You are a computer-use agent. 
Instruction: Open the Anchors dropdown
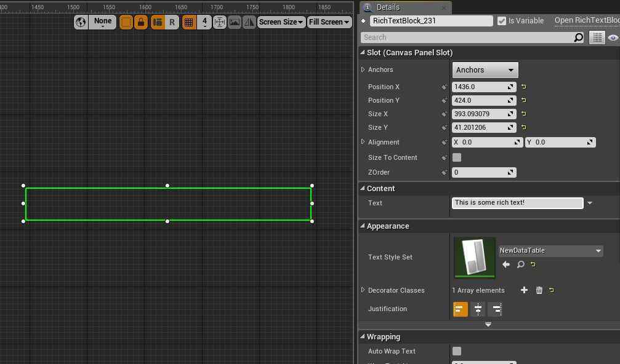485,70
